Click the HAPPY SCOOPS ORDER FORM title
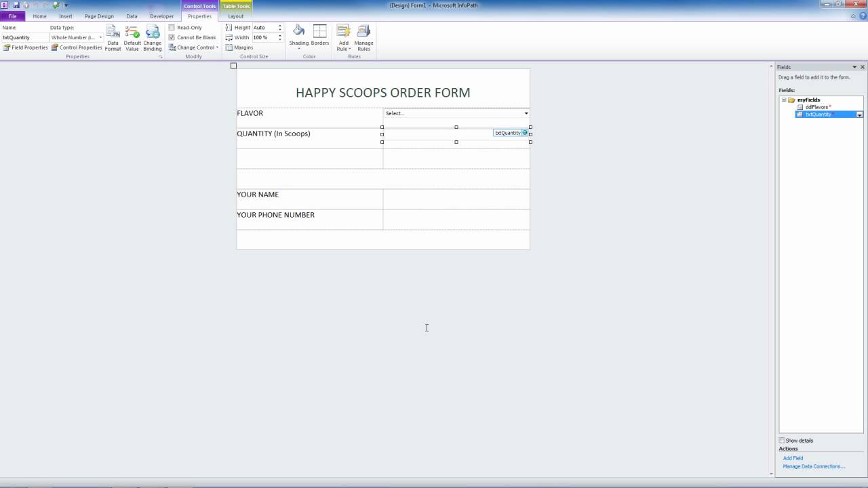 (x=383, y=93)
